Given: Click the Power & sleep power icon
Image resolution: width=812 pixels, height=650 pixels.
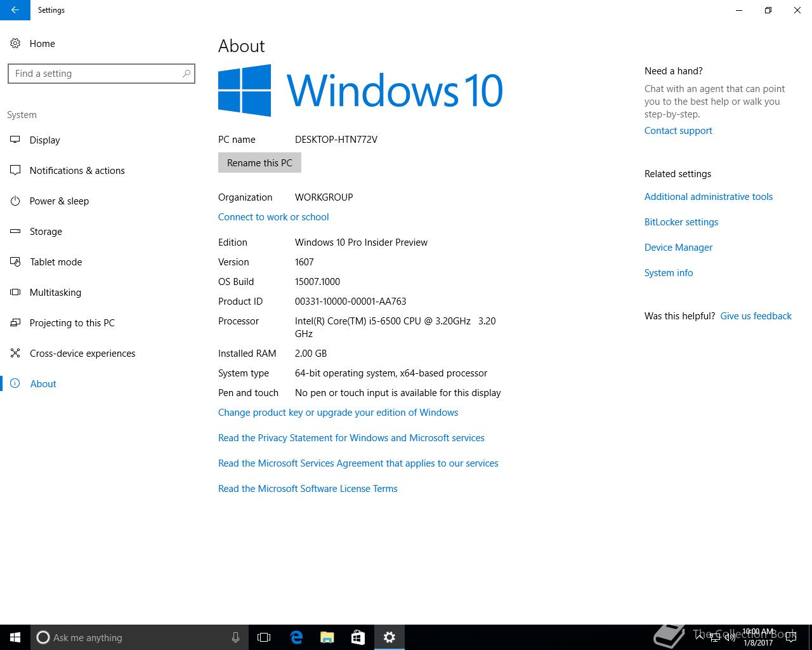Looking at the screenshot, I should tap(15, 201).
